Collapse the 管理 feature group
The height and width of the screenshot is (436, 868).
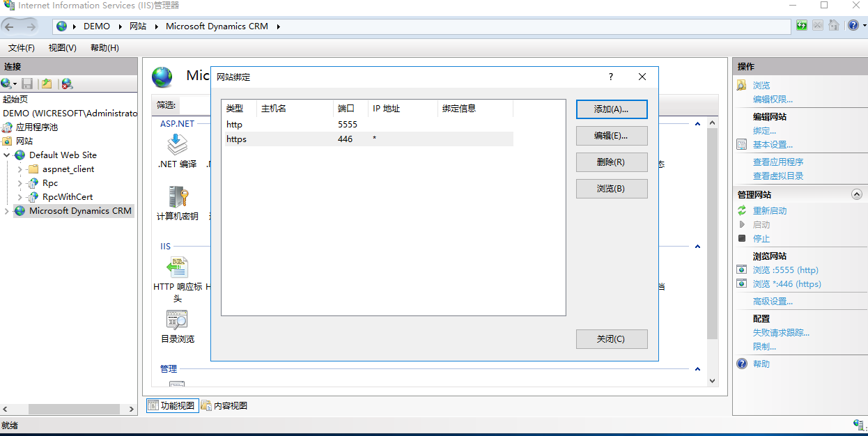697,368
